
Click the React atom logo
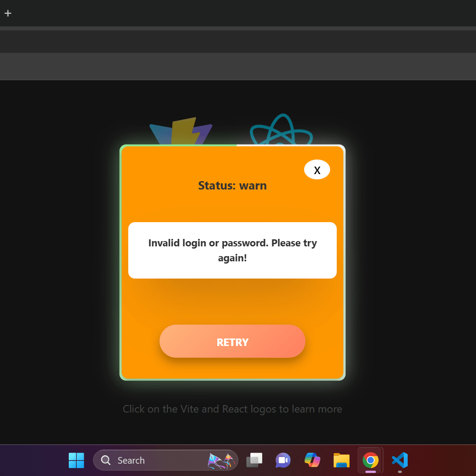point(281,130)
